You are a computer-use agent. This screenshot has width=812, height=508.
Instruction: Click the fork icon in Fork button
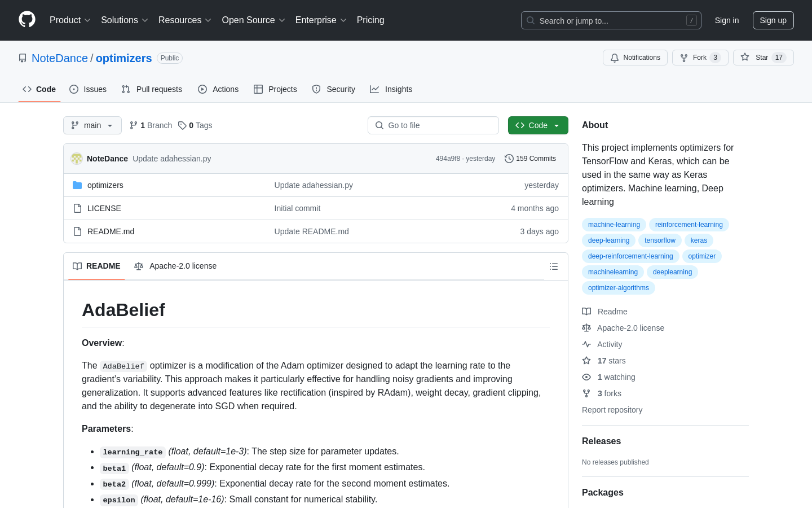pos(684,58)
